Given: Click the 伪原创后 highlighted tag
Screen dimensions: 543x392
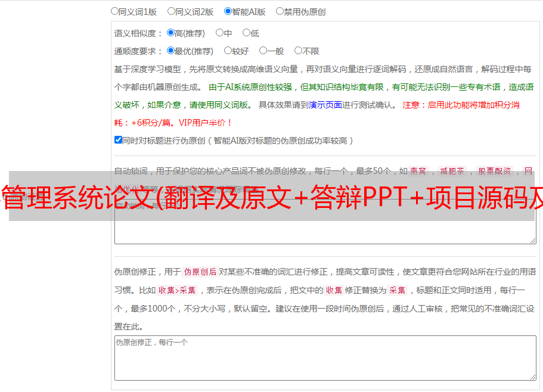Looking at the screenshot, I should pyautogui.click(x=200, y=272).
